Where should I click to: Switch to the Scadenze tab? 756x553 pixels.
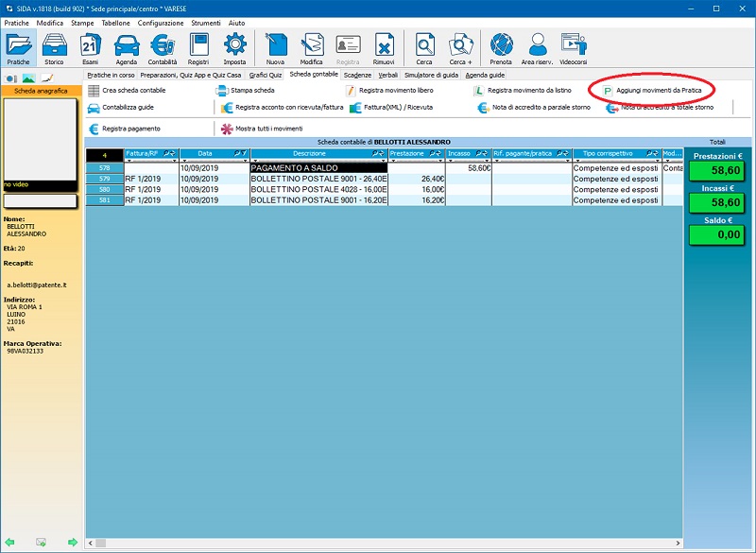click(x=357, y=74)
